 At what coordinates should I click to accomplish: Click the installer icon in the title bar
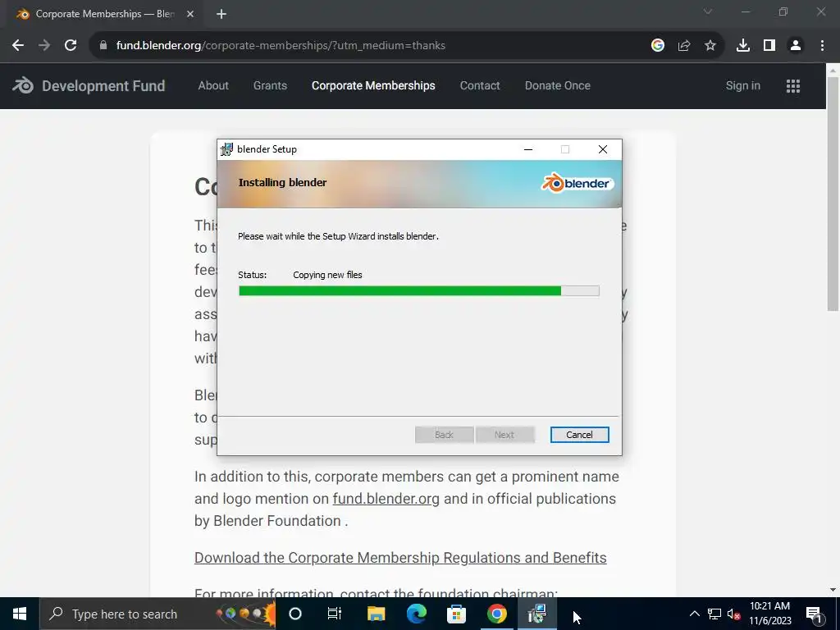[226, 149]
